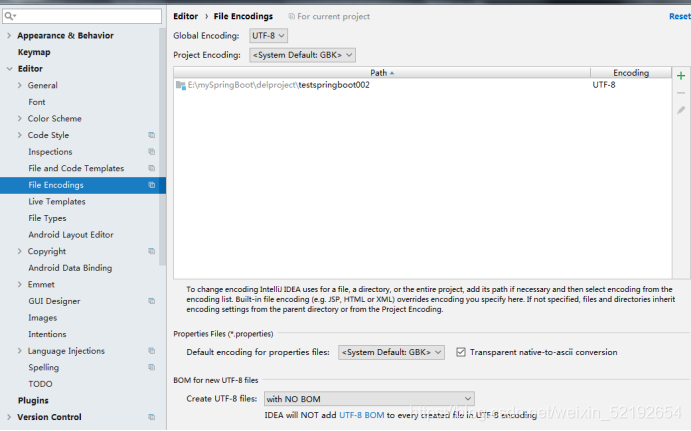Screen dimensions: 691x431
Task: Click the settings search input field
Action: click(x=82, y=16)
